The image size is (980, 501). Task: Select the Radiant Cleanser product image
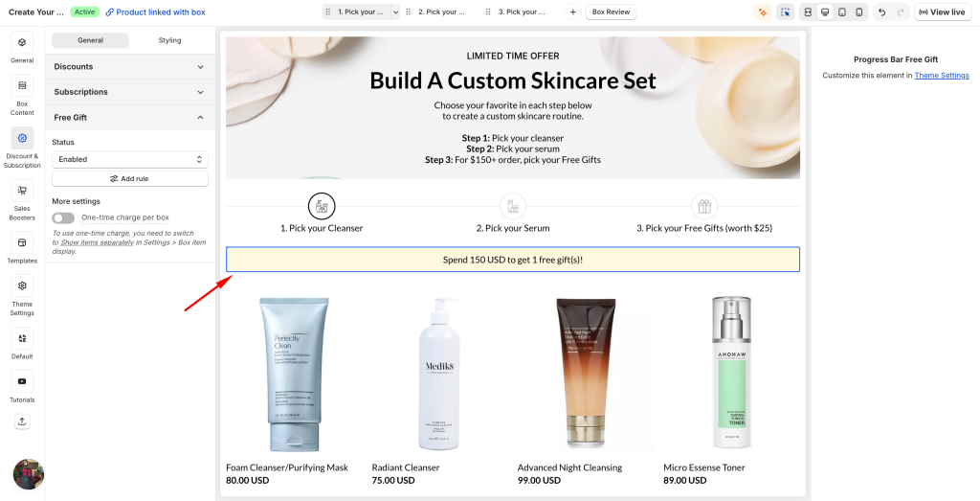tap(439, 374)
